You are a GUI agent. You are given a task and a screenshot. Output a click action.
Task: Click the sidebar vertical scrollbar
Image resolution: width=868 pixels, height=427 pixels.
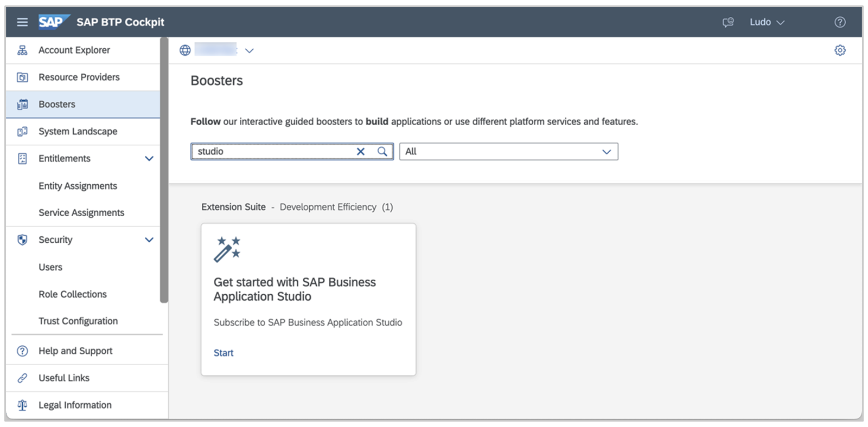tap(164, 170)
